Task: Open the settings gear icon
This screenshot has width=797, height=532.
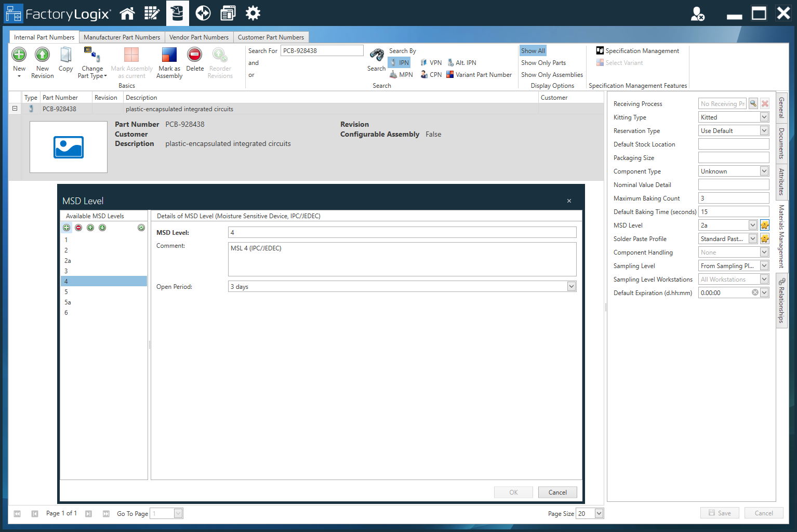Action: (253, 14)
